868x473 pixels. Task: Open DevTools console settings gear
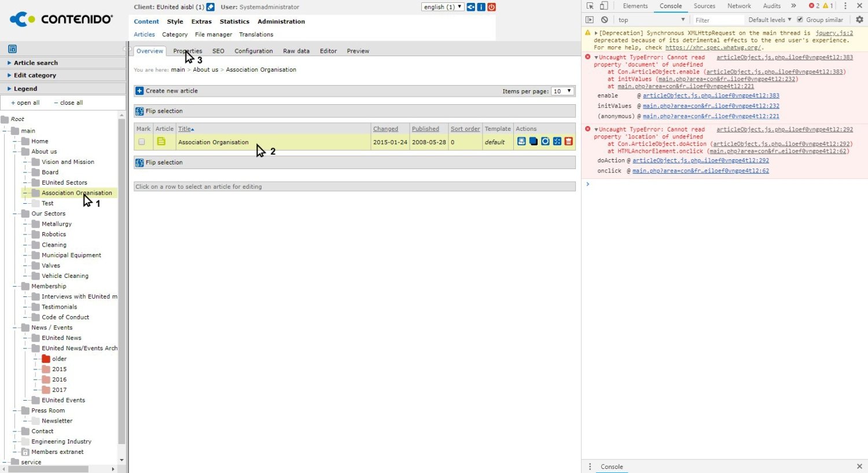(859, 20)
